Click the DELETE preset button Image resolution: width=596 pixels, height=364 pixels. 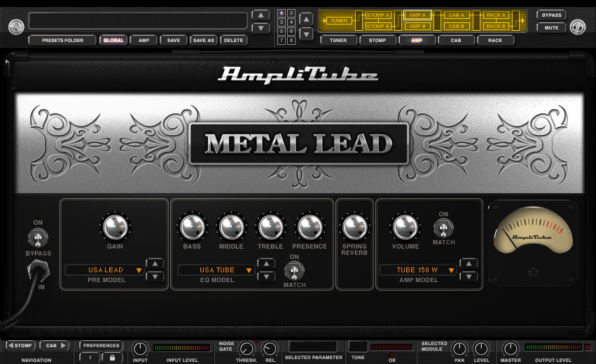pos(233,41)
